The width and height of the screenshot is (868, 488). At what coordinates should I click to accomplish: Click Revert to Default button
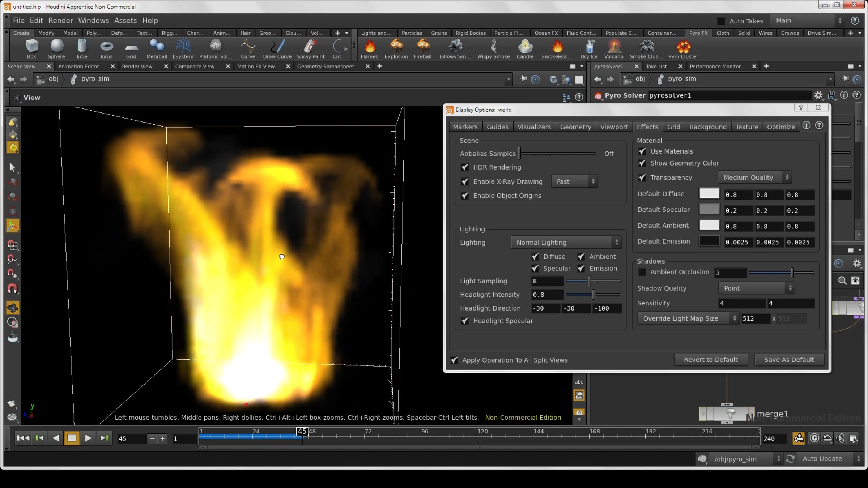point(711,360)
